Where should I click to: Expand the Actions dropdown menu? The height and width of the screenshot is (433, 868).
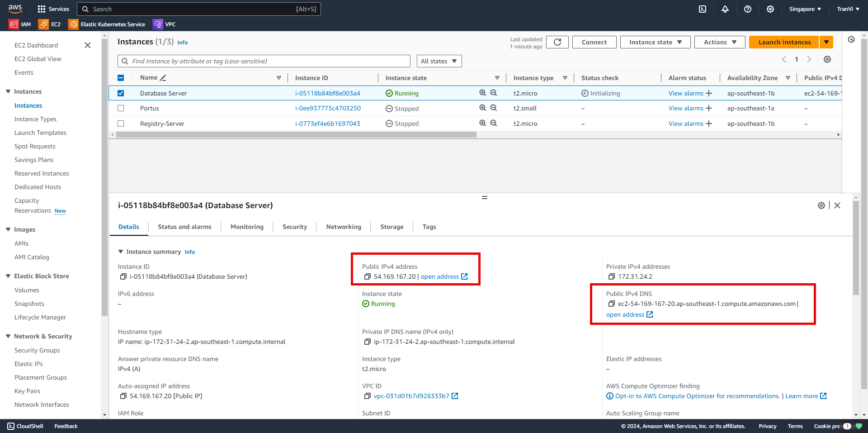720,42
